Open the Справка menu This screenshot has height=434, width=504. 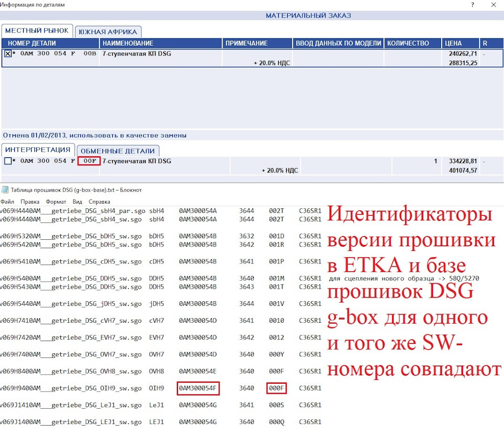[99, 202]
